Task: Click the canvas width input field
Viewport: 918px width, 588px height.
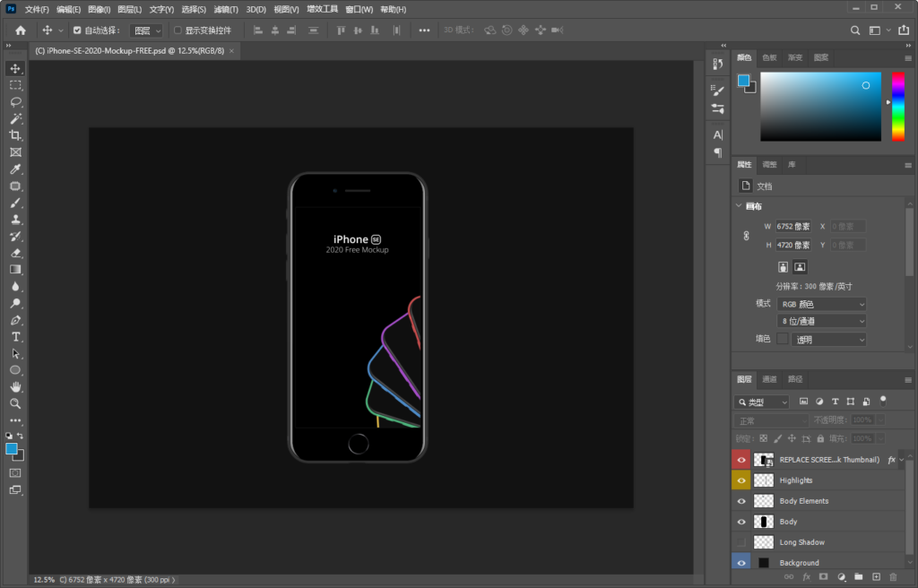Action: (793, 226)
